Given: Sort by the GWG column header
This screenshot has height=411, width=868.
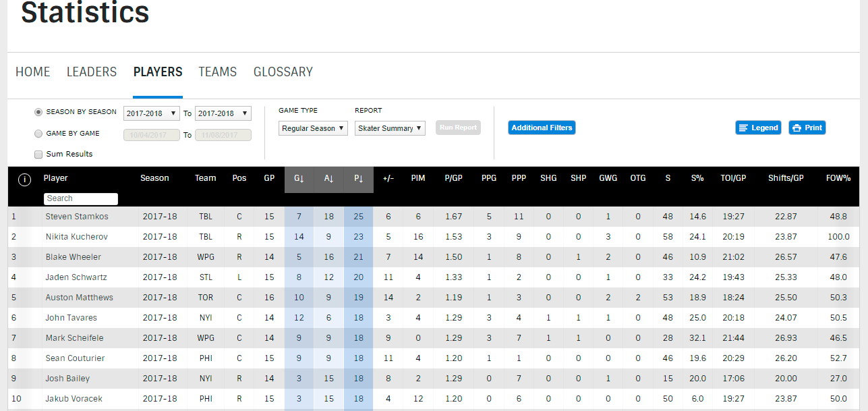Looking at the screenshot, I should coord(608,178).
